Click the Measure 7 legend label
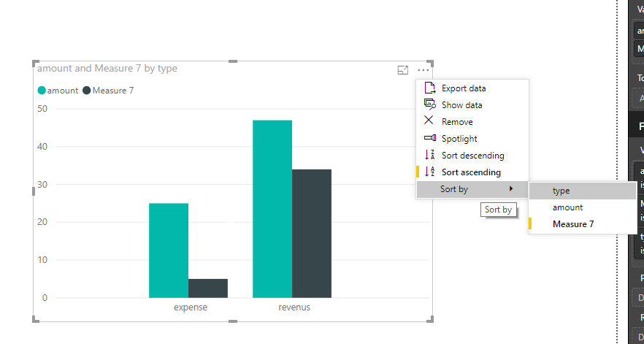The height and width of the screenshot is (344, 644). pyautogui.click(x=113, y=91)
